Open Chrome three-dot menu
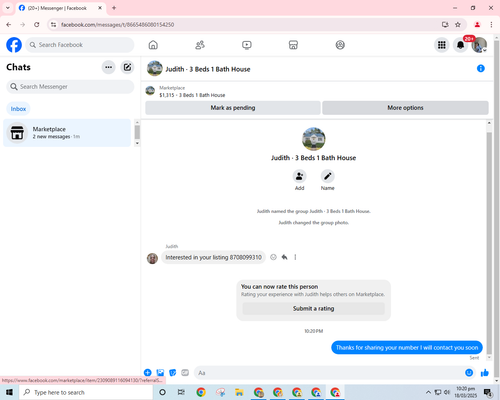The width and height of the screenshot is (500, 400). [491, 25]
